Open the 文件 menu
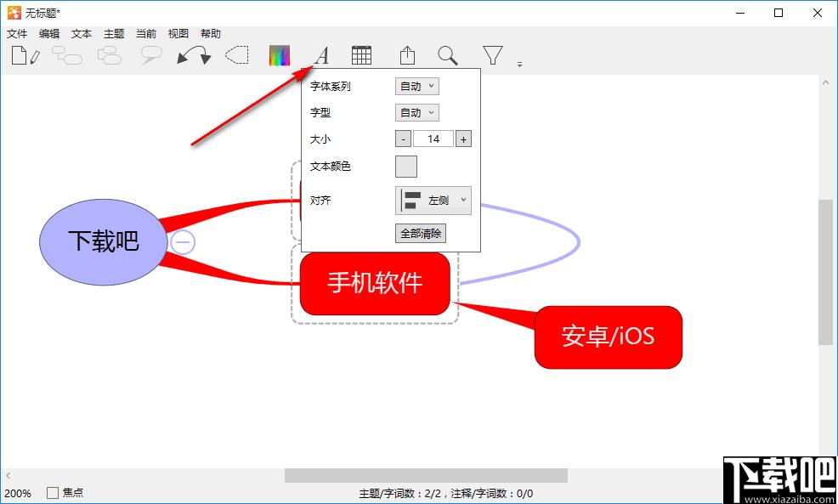The height and width of the screenshot is (504, 838). (17, 34)
